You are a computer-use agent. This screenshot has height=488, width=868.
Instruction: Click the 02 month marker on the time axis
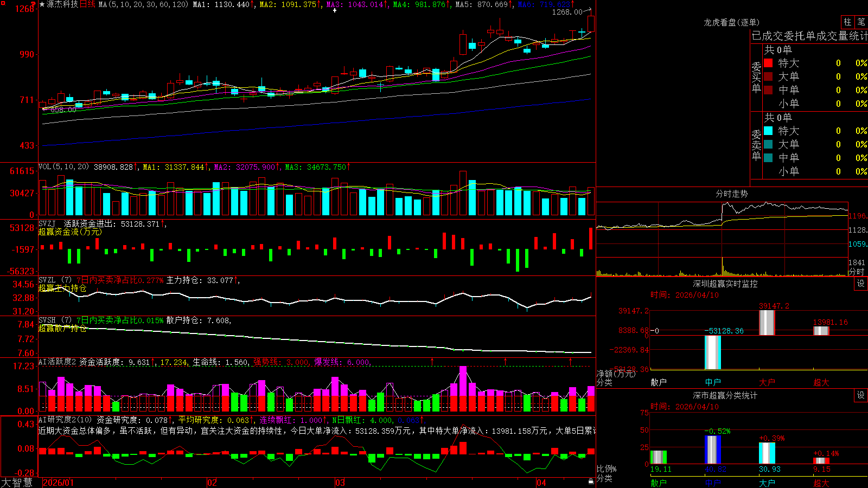point(212,483)
